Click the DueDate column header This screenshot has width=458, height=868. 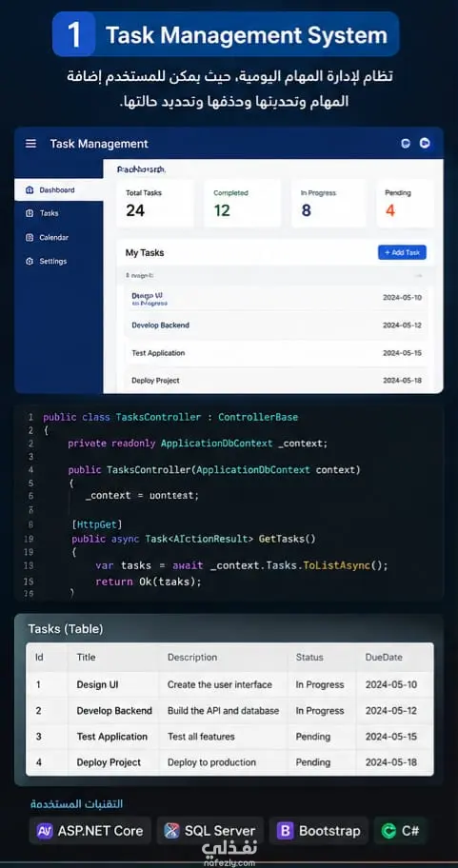384,657
